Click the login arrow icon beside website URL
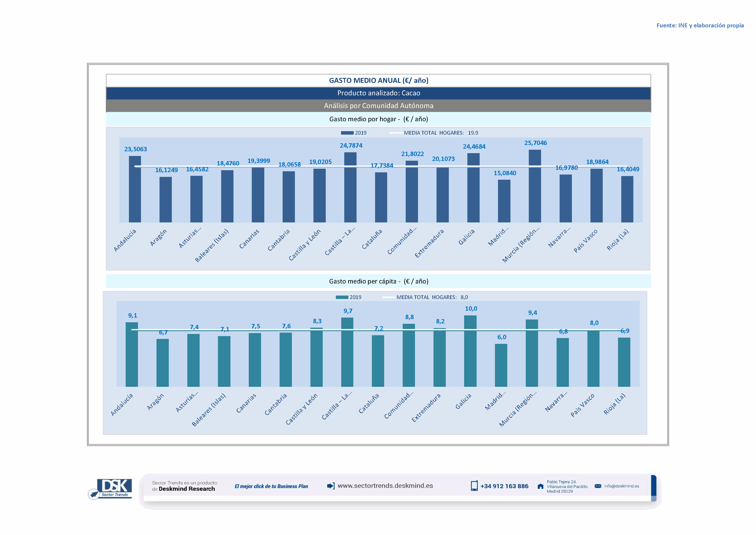756x535 pixels. (x=331, y=486)
